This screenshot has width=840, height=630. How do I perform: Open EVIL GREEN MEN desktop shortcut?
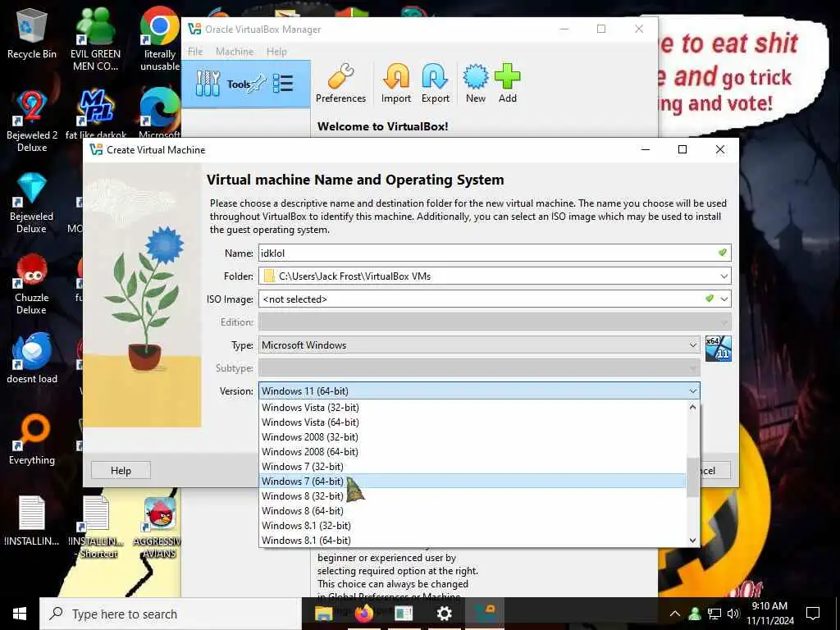(x=95, y=39)
